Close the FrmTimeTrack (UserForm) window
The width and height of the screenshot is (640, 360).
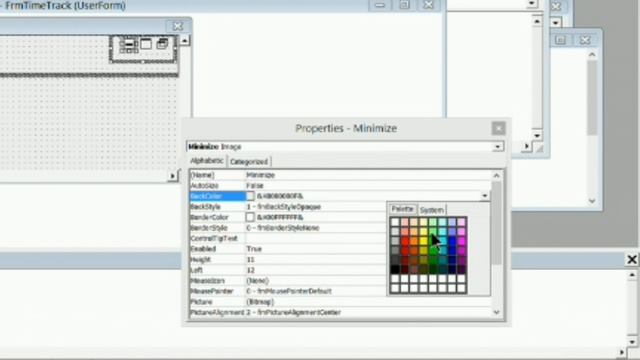click(x=428, y=5)
